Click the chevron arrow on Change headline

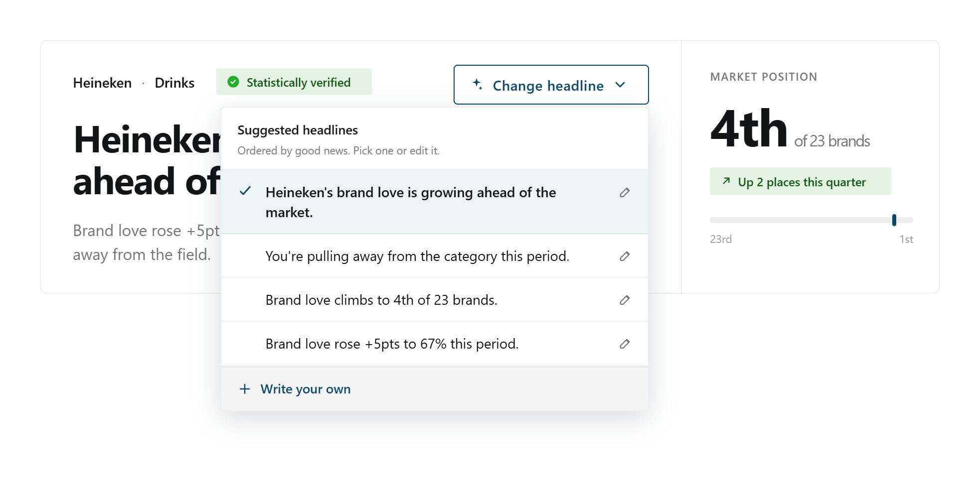(620, 85)
